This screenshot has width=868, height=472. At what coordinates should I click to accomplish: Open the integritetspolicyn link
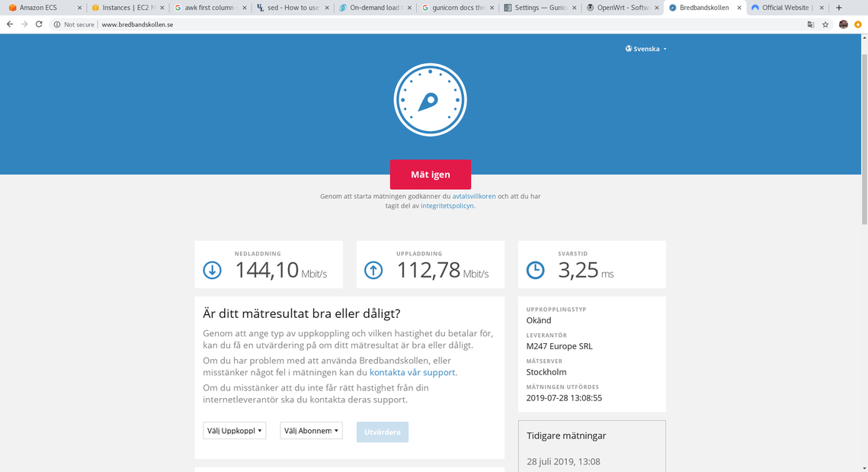click(x=447, y=206)
